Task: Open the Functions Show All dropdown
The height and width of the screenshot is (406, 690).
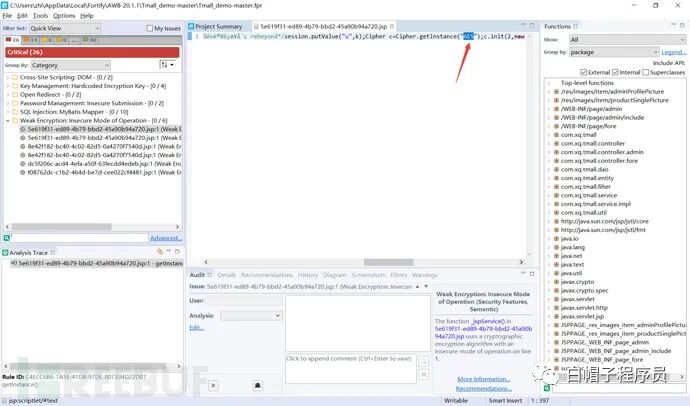Action: click(628, 40)
